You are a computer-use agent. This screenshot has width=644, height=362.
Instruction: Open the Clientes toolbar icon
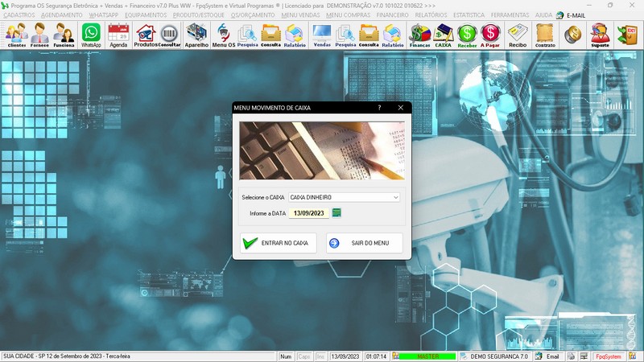click(x=16, y=35)
